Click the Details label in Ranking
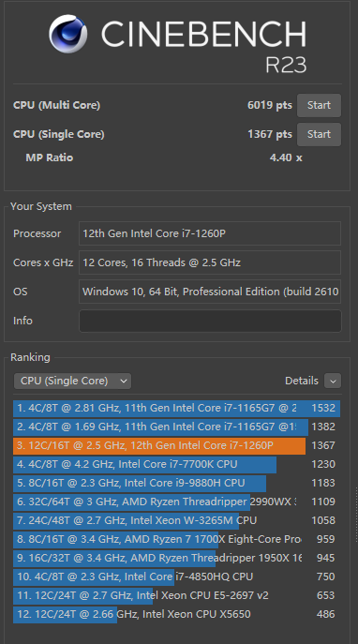The height and width of the screenshot is (644, 358). [x=302, y=381]
